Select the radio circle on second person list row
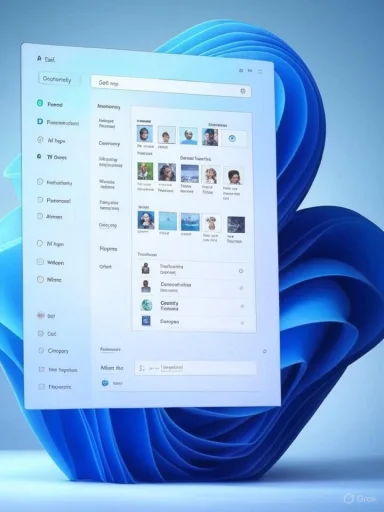The width and height of the screenshot is (384, 512). point(241,288)
